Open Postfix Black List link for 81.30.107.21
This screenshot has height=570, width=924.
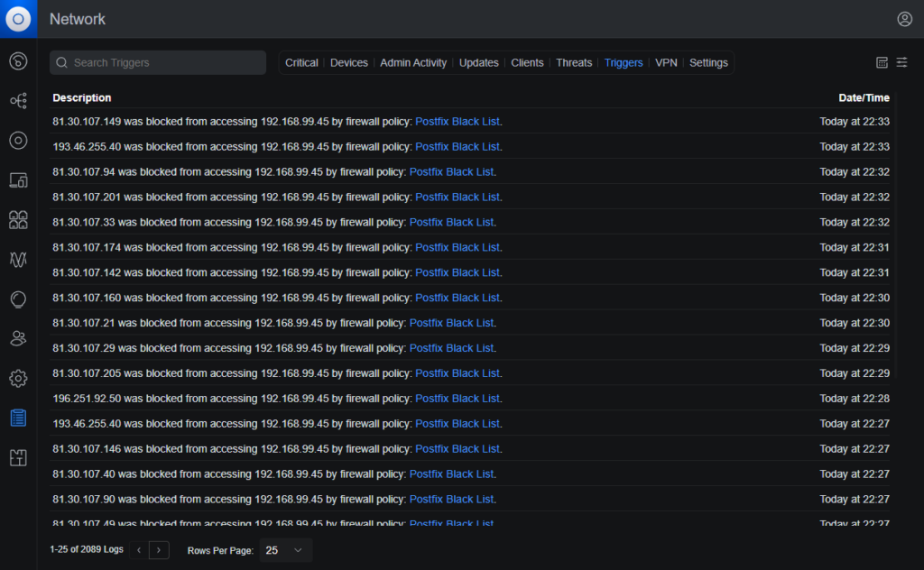451,323
